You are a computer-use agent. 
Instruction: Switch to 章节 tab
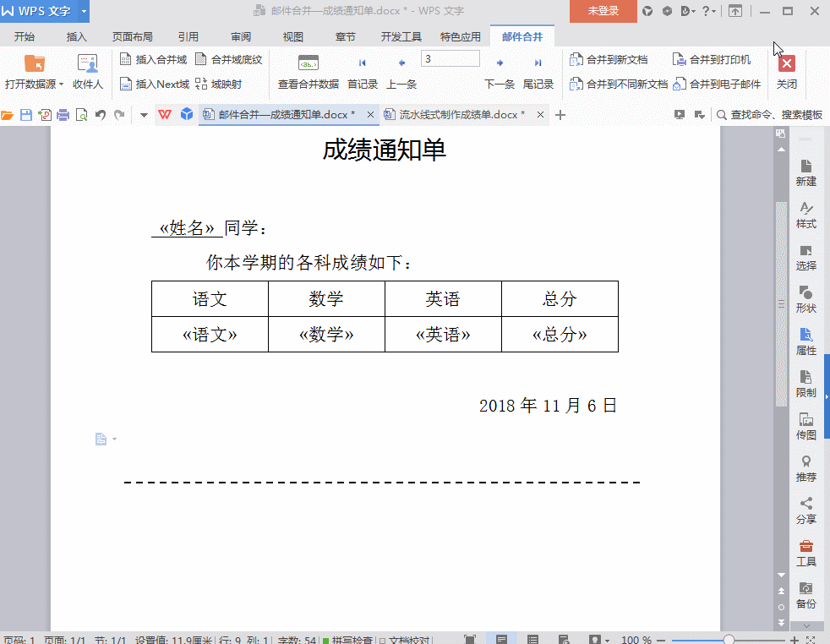[345, 36]
